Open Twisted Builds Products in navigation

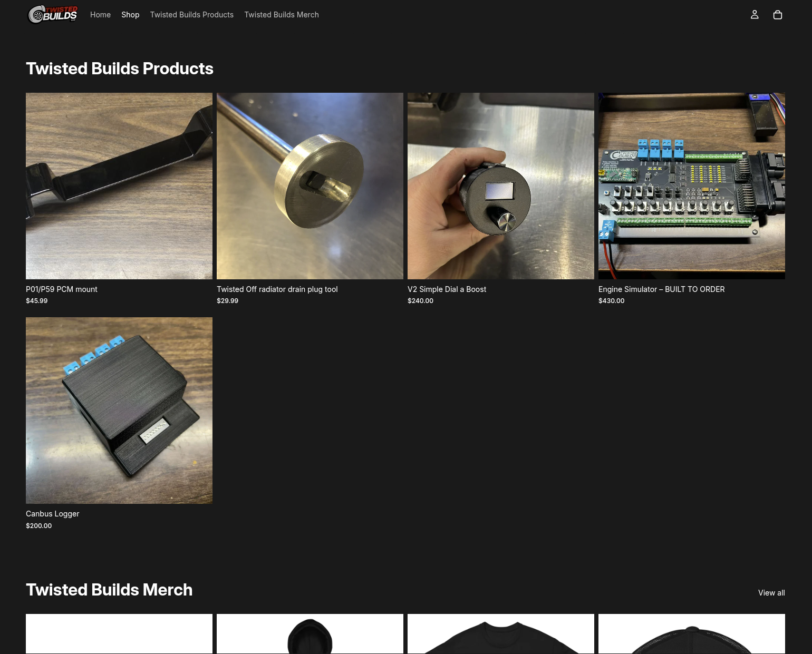[192, 15]
